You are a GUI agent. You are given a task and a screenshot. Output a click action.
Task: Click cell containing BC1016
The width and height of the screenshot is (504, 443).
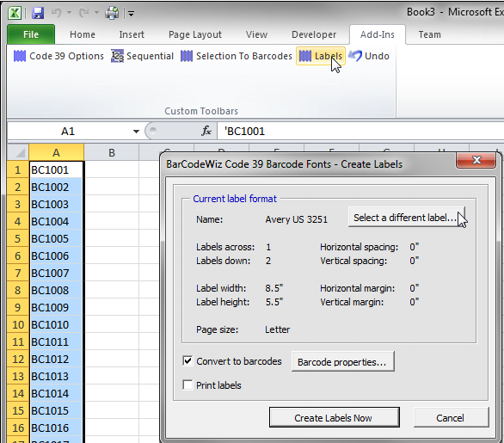[x=56, y=428]
